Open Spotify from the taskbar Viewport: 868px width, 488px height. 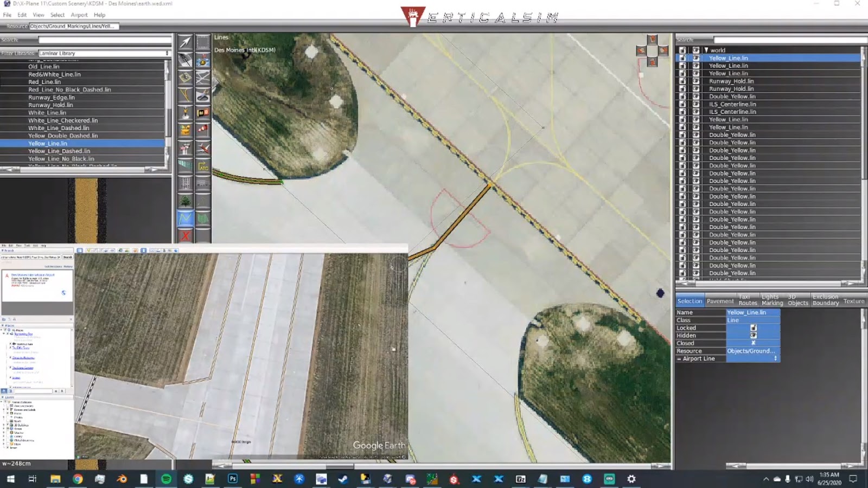coord(166,479)
